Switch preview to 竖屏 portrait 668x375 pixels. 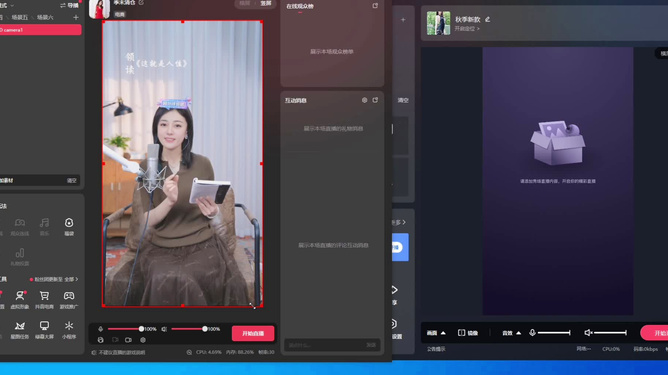[266, 3]
